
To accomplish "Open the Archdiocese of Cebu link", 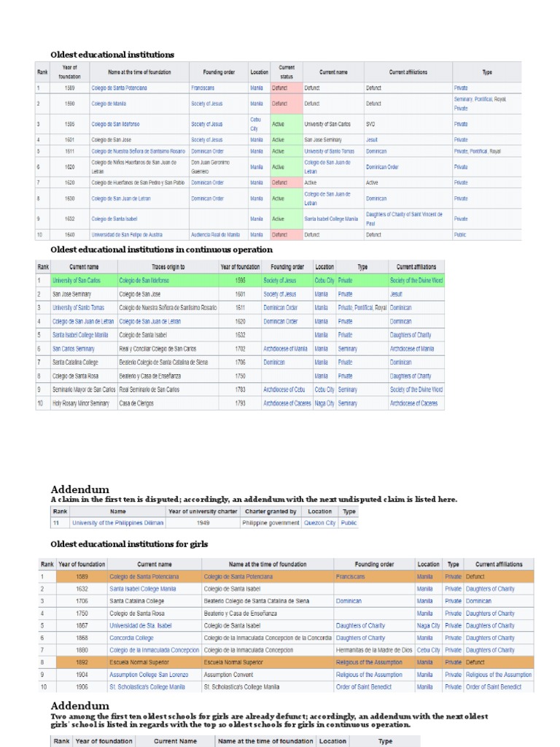I will (284, 390).
